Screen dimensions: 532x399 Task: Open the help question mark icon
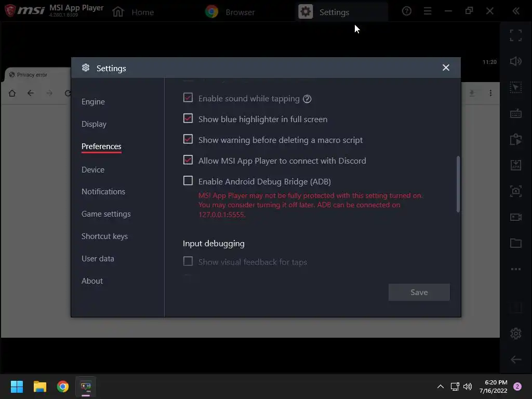tap(406, 11)
